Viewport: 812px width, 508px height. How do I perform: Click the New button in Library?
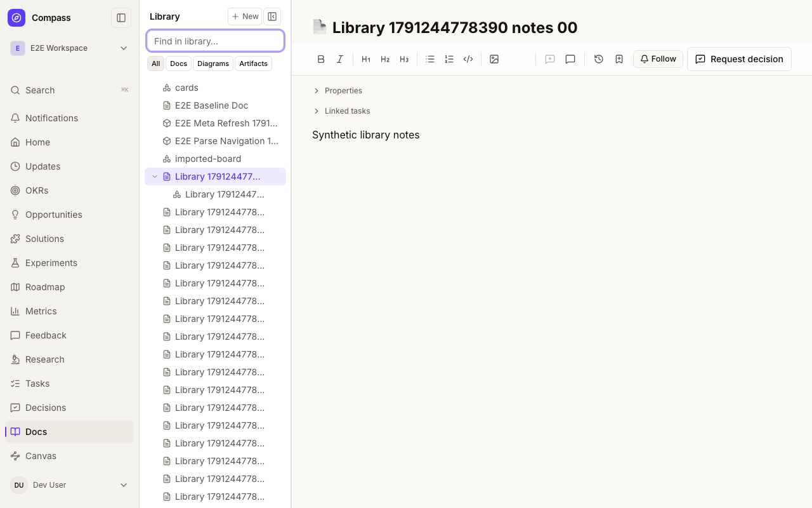tap(245, 17)
